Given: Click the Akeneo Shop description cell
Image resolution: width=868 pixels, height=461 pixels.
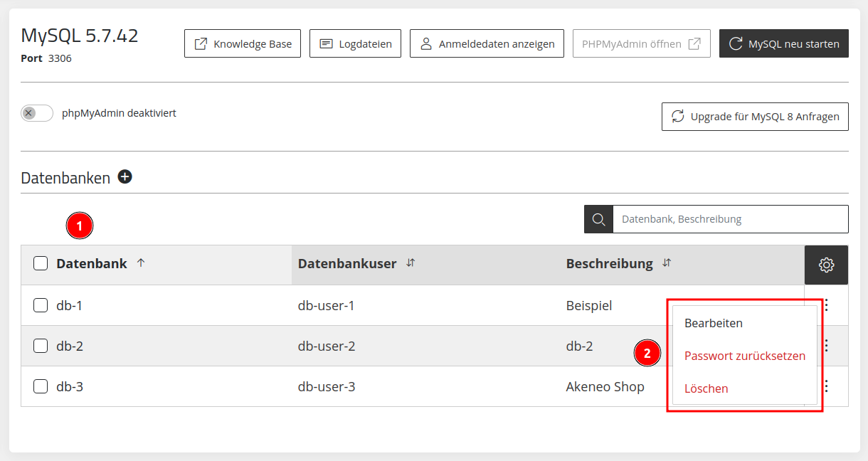Looking at the screenshot, I should pyautogui.click(x=605, y=386).
